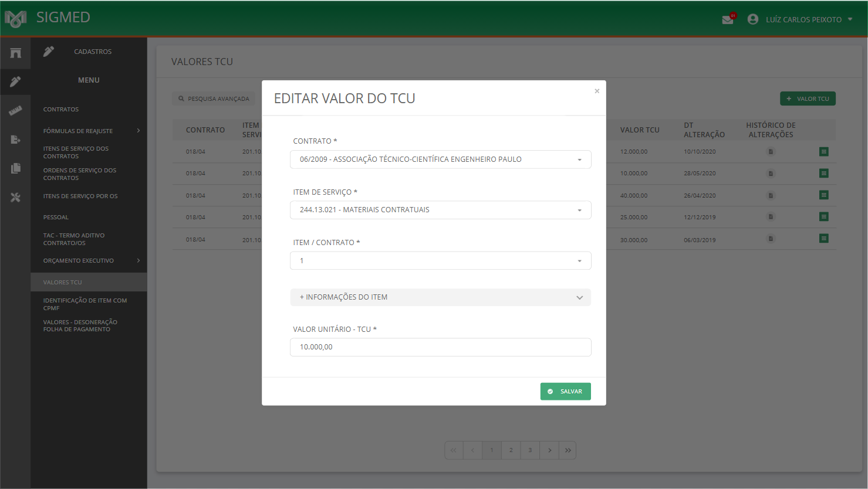This screenshot has width=868, height=489.
Task: Click green action icon in the 28/05/2020 row
Action: click(x=824, y=174)
